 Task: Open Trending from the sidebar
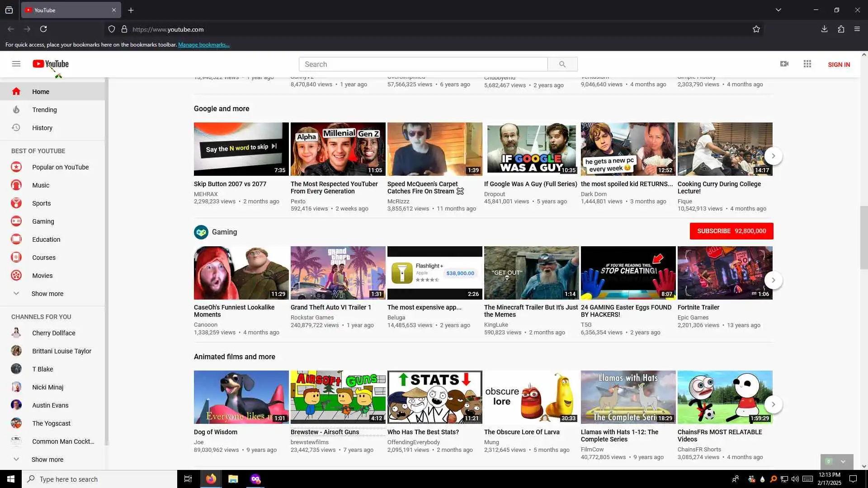pyautogui.click(x=44, y=110)
